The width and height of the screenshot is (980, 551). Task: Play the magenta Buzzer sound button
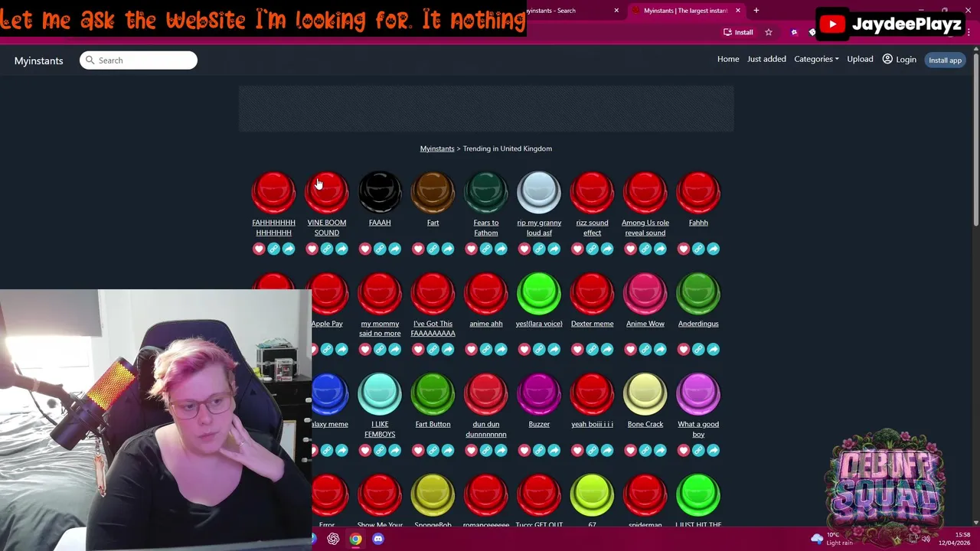click(539, 394)
